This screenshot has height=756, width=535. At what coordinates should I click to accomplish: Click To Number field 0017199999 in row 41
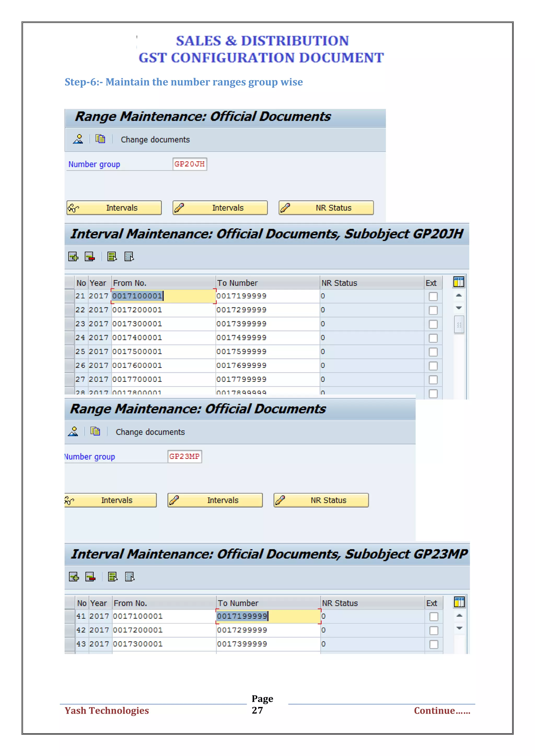point(268,616)
